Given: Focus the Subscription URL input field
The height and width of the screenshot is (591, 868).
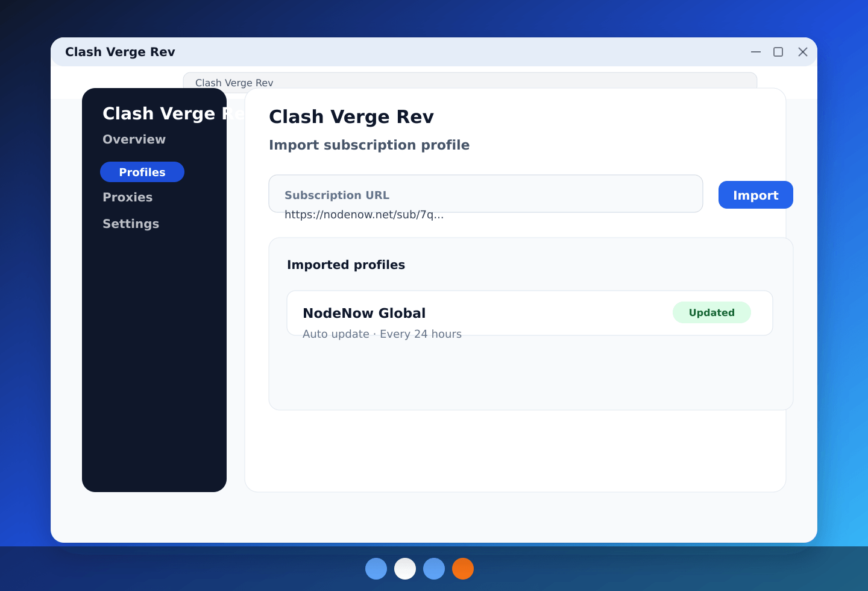Looking at the screenshot, I should [486, 194].
